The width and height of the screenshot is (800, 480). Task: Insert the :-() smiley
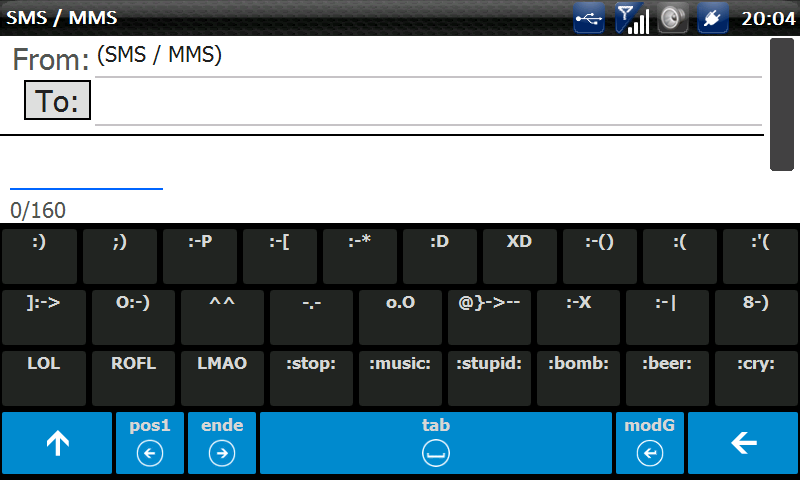click(x=599, y=256)
